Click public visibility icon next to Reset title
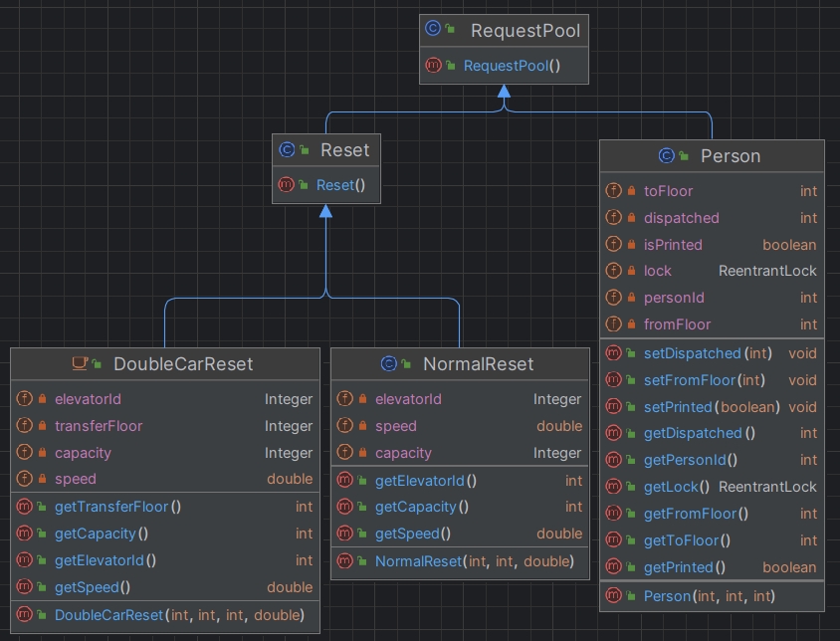Viewport: 840px width, 641px height. point(305,150)
